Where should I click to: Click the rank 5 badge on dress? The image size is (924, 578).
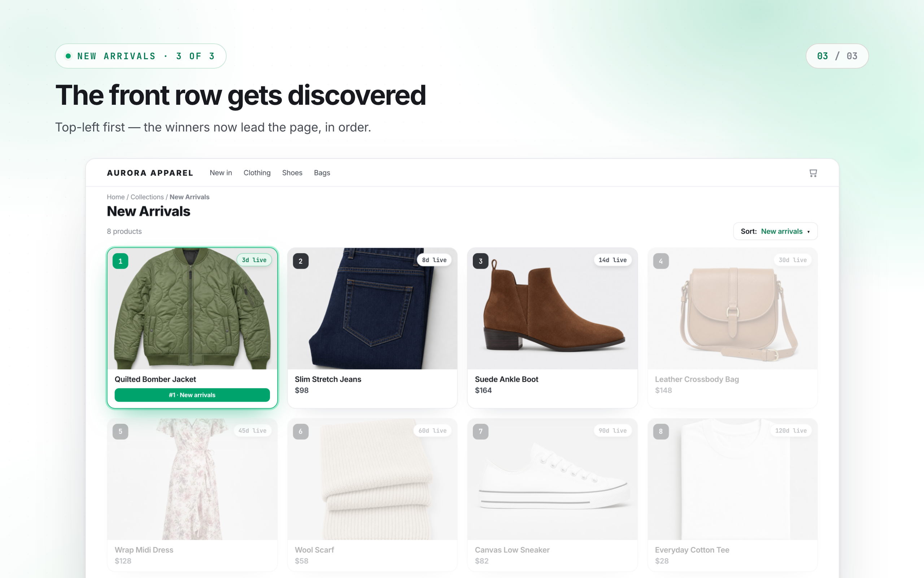point(120,432)
